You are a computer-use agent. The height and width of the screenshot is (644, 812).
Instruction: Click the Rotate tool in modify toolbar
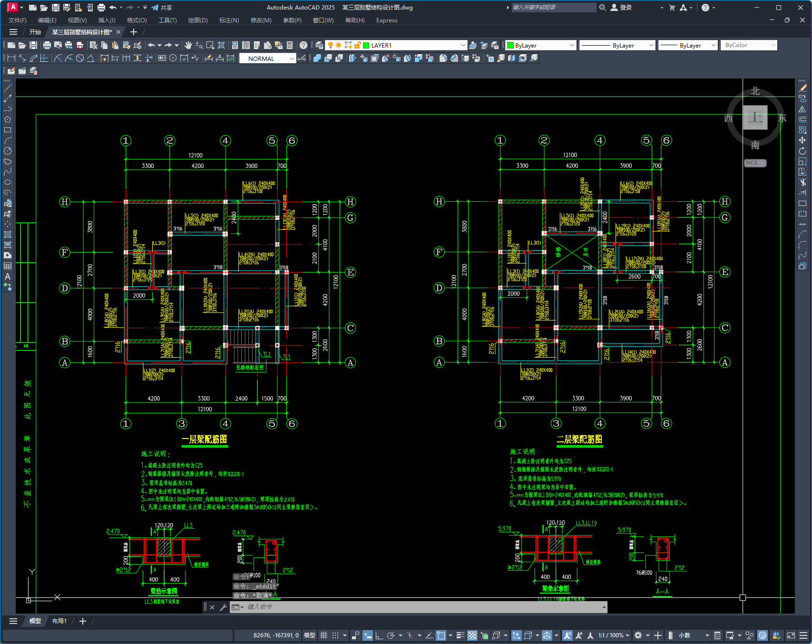point(802,151)
